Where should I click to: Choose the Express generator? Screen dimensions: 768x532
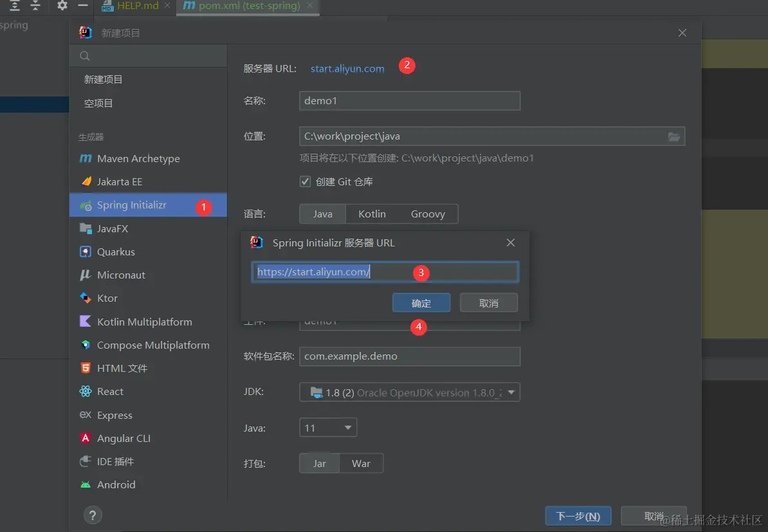(x=148, y=415)
